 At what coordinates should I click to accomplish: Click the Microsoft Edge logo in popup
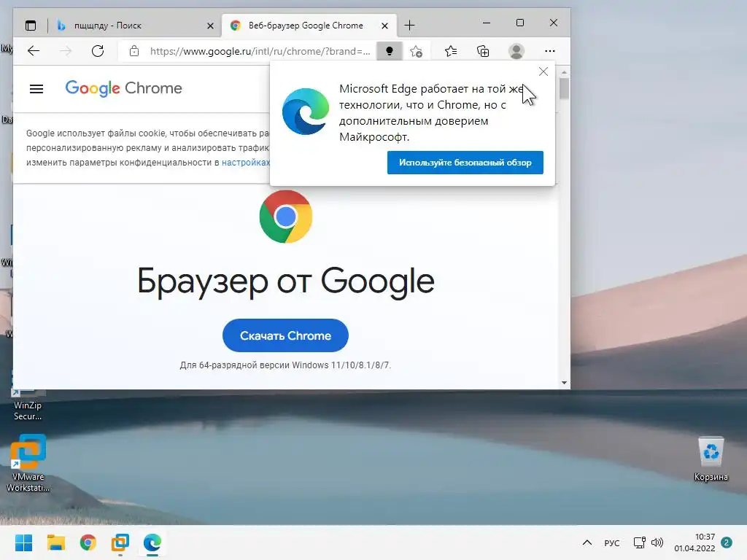pyautogui.click(x=306, y=112)
